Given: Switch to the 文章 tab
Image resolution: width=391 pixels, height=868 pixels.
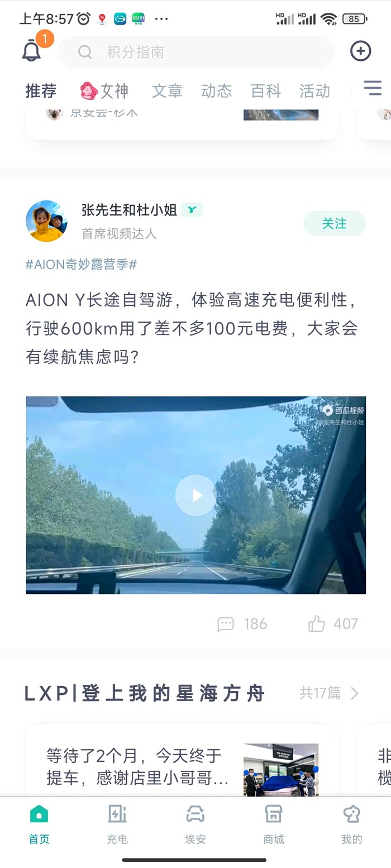Looking at the screenshot, I should tap(167, 91).
